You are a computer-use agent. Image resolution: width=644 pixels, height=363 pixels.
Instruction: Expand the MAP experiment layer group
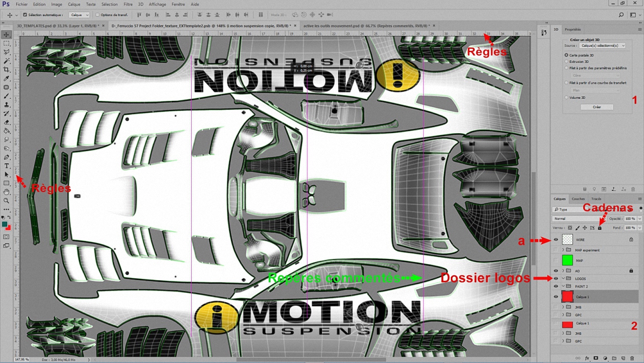click(x=563, y=250)
